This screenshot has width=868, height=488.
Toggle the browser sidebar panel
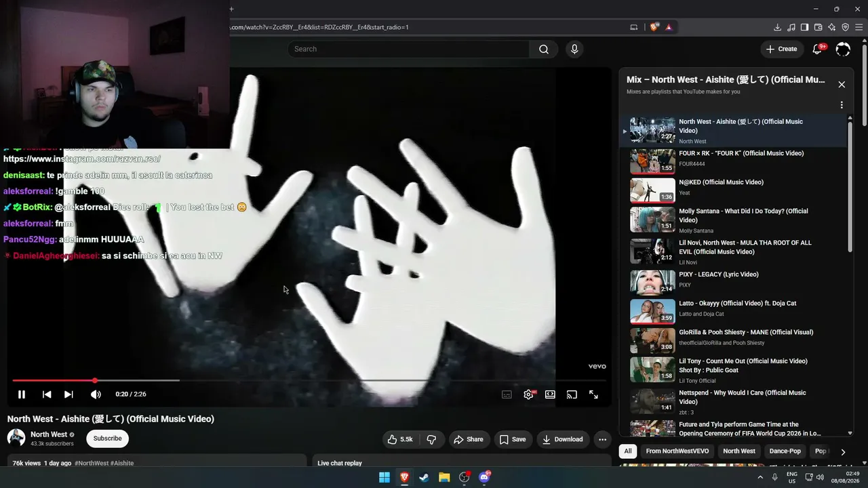tap(804, 27)
